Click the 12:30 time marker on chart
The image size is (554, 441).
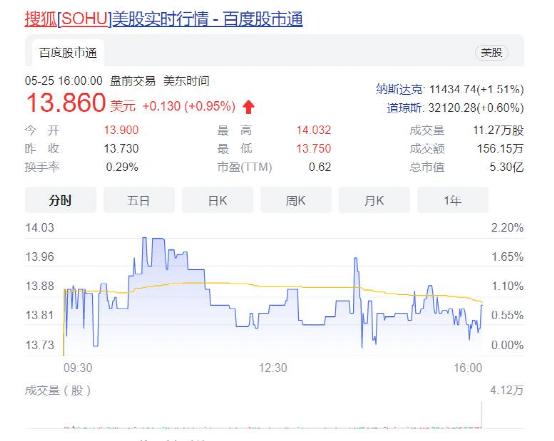point(273,368)
